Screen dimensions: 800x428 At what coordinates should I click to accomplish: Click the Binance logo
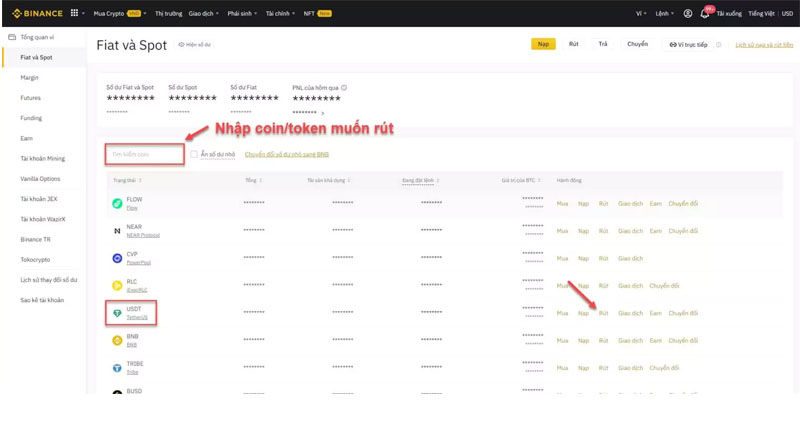click(x=37, y=13)
